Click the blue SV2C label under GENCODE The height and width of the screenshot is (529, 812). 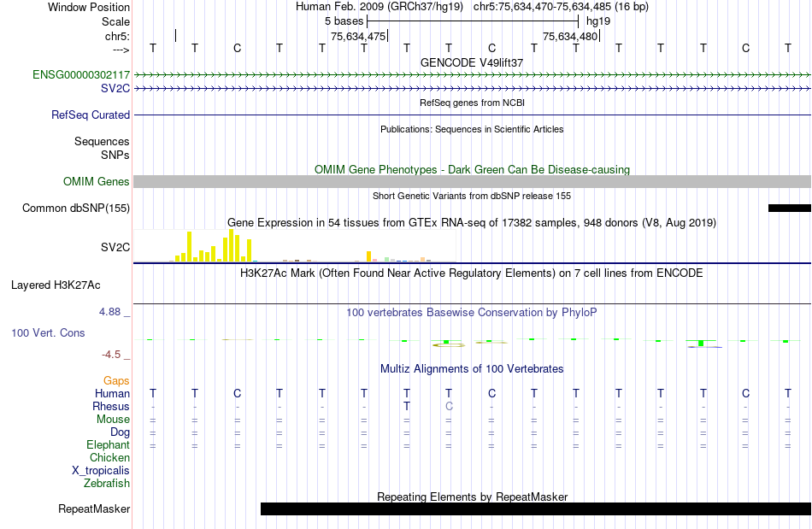click(115, 89)
